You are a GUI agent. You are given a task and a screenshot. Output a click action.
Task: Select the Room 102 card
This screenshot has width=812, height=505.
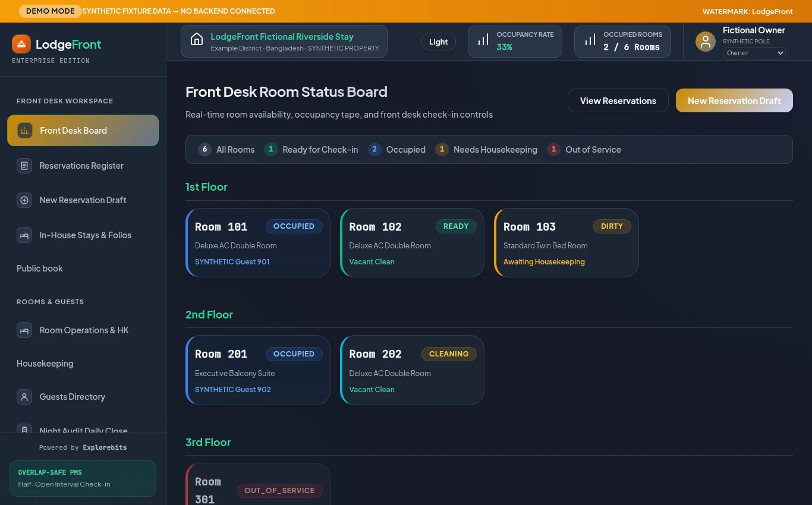point(412,242)
